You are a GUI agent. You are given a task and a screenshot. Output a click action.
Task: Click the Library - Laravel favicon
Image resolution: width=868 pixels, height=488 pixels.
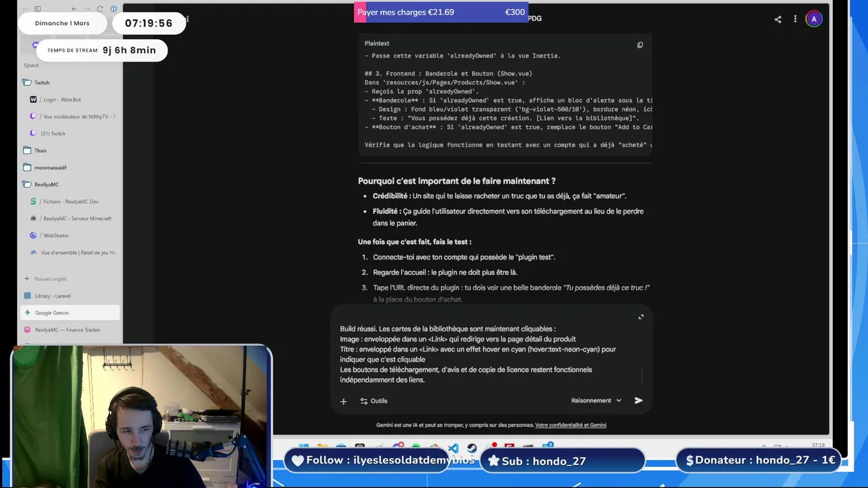(x=27, y=296)
